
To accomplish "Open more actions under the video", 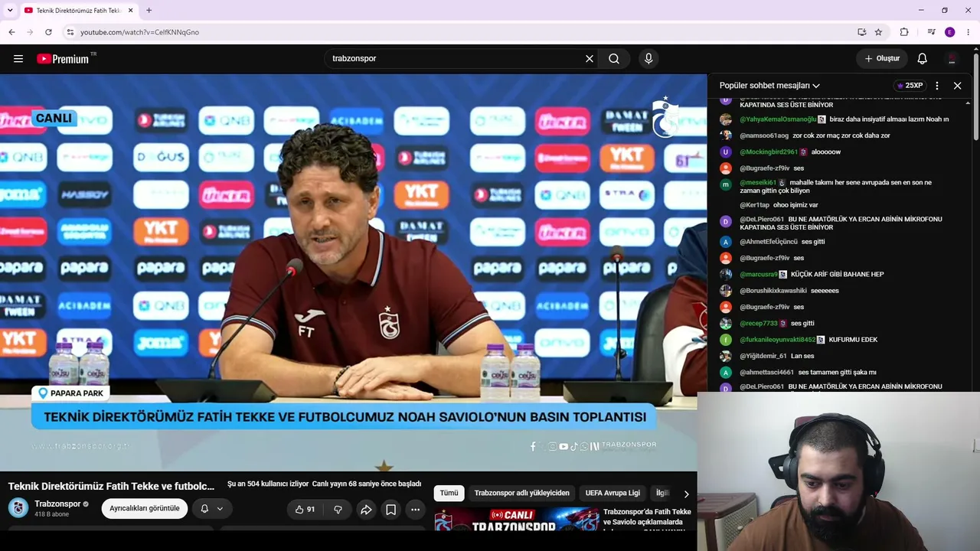I will [415, 509].
